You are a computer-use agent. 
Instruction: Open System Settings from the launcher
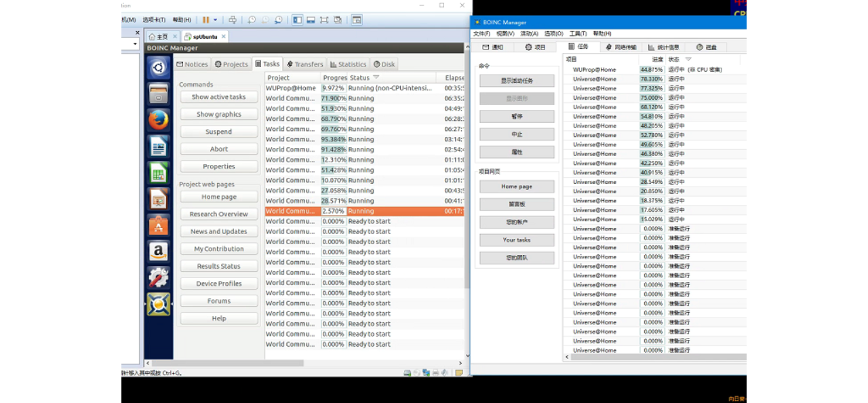[159, 277]
